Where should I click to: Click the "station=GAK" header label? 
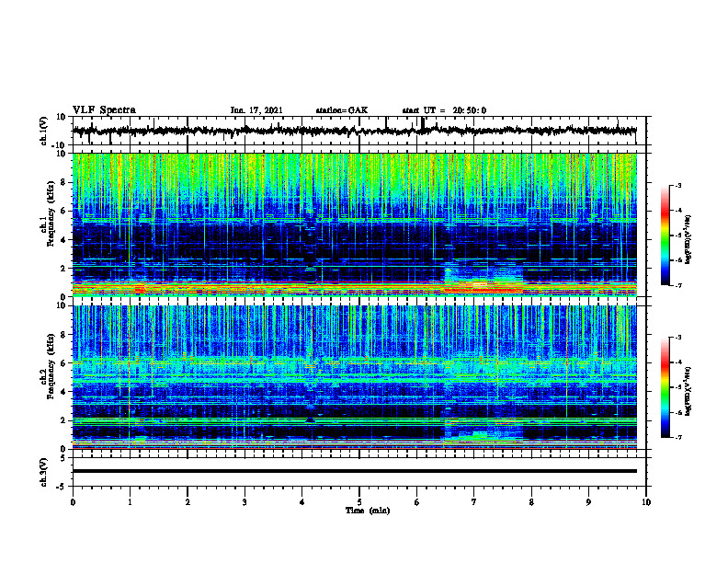(x=342, y=110)
